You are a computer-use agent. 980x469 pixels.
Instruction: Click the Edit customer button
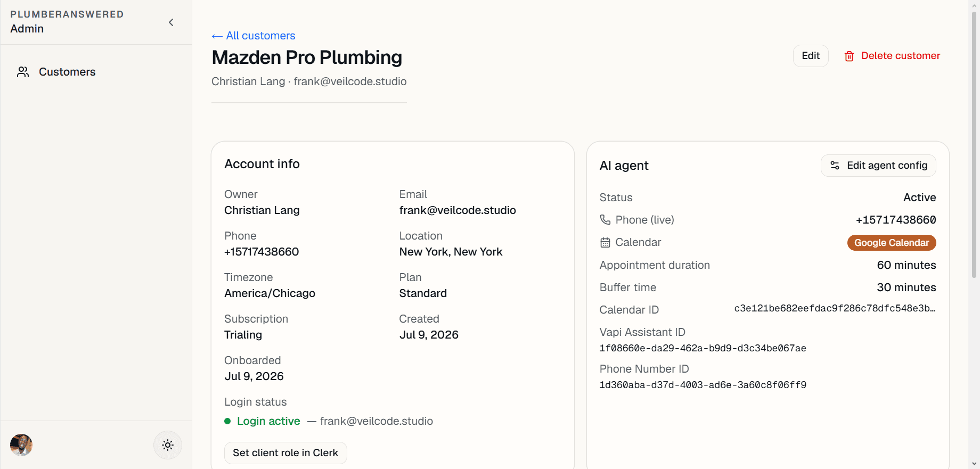coord(811,56)
